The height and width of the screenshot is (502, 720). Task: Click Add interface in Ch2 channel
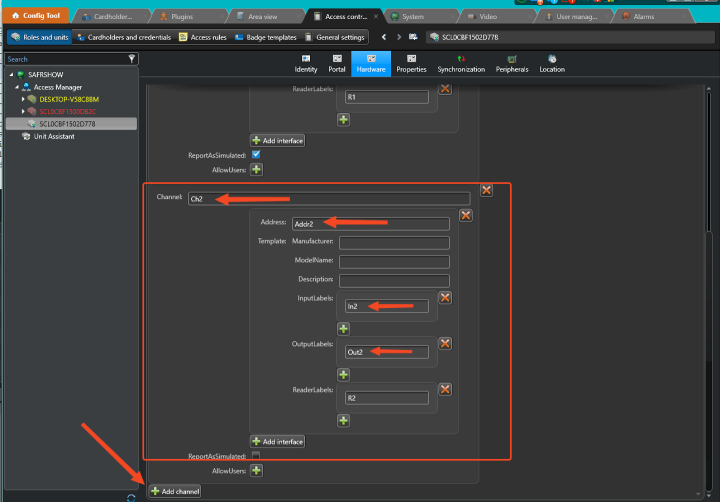pyautogui.click(x=278, y=441)
